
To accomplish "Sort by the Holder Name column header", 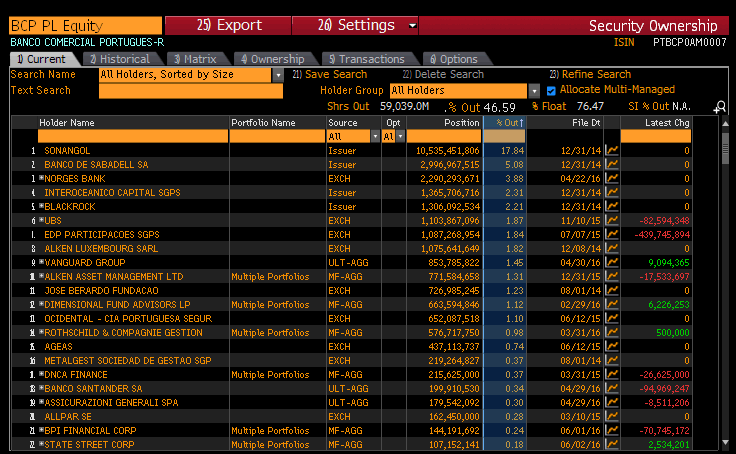I will pos(133,123).
